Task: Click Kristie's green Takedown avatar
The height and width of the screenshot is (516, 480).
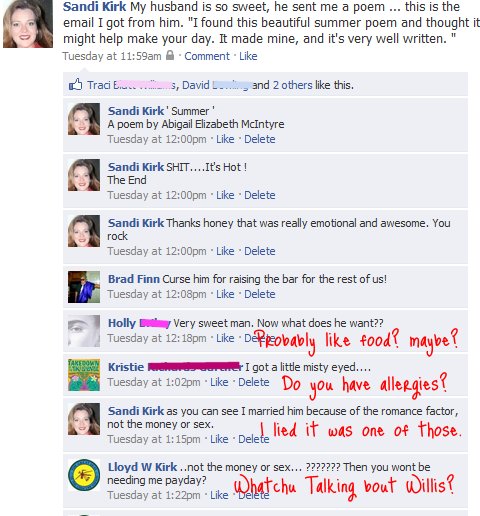Action: [x=84, y=375]
